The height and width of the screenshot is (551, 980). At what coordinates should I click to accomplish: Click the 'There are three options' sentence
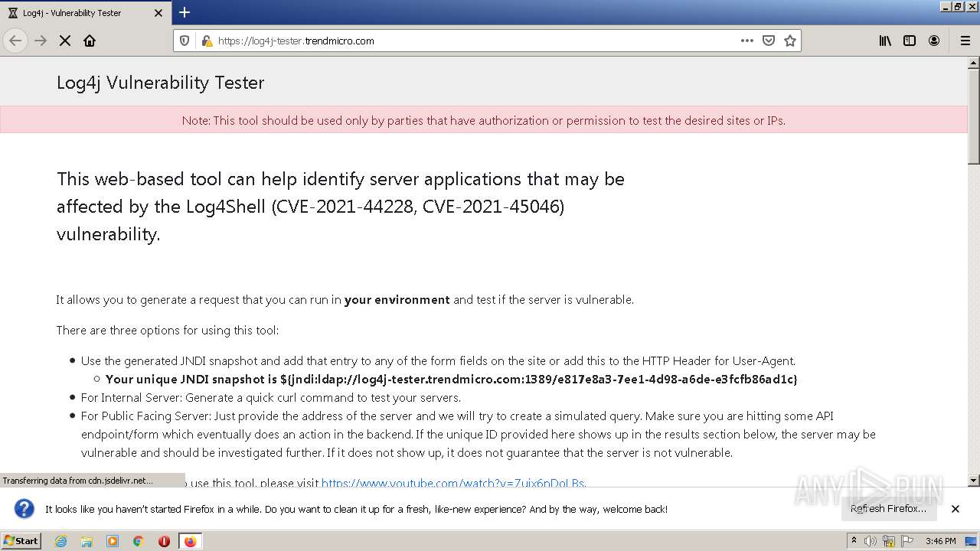(168, 330)
